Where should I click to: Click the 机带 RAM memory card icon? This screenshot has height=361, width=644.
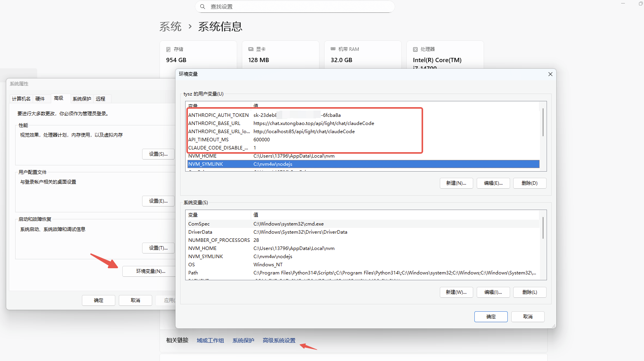click(333, 49)
